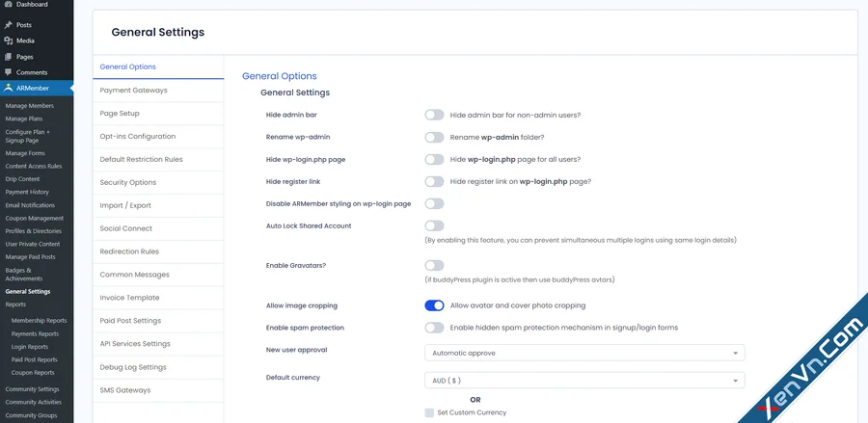Open Coupon Reports
Image resolution: width=868 pixels, height=423 pixels.
pos(33,373)
